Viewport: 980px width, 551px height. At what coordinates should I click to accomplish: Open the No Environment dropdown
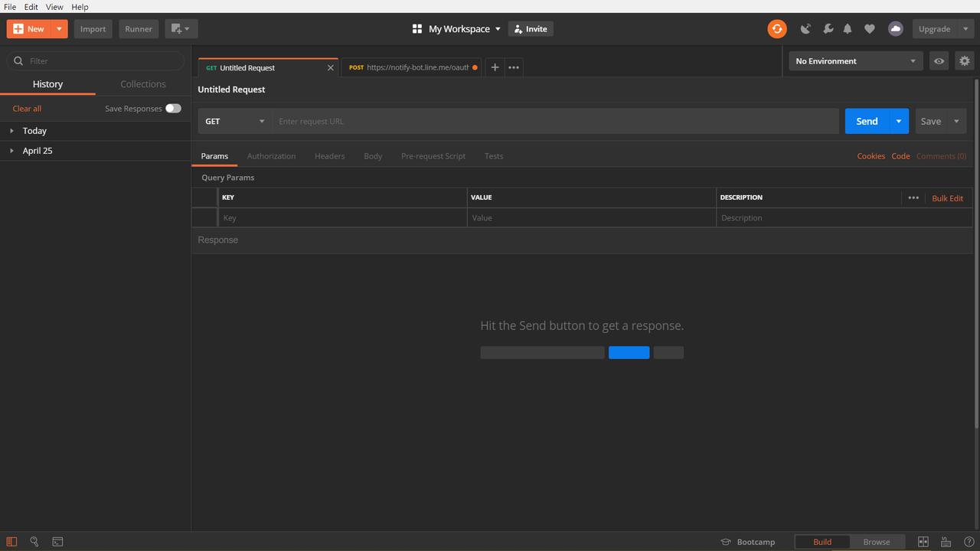pyautogui.click(x=856, y=61)
